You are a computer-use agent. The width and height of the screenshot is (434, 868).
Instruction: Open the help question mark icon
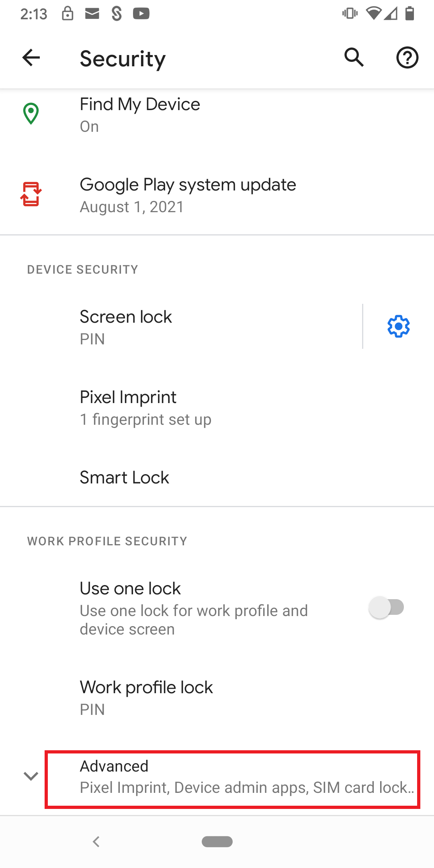(x=407, y=57)
